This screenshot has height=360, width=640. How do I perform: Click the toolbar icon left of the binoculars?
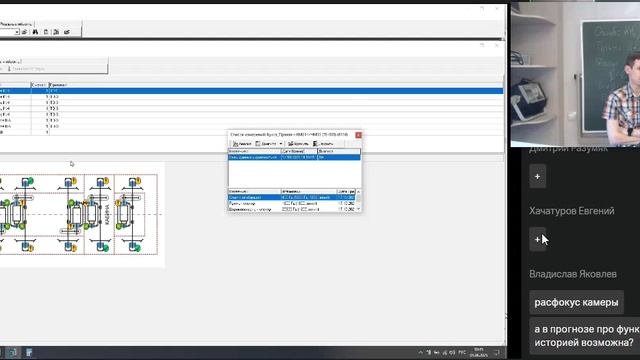point(24,32)
